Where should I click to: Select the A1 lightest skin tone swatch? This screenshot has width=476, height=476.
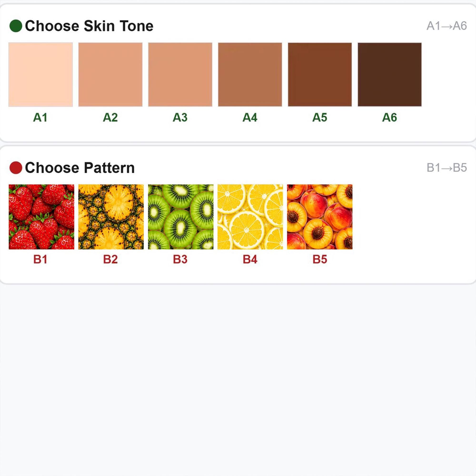point(41,75)
